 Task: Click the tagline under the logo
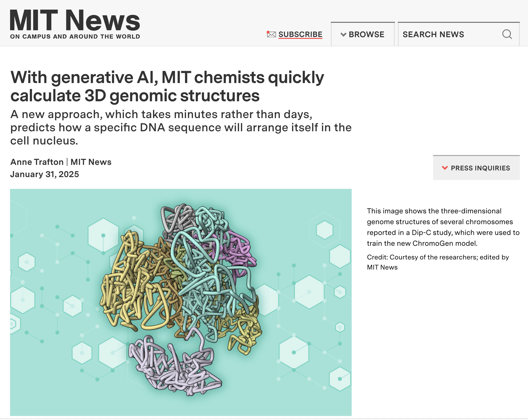coord(75,36)
